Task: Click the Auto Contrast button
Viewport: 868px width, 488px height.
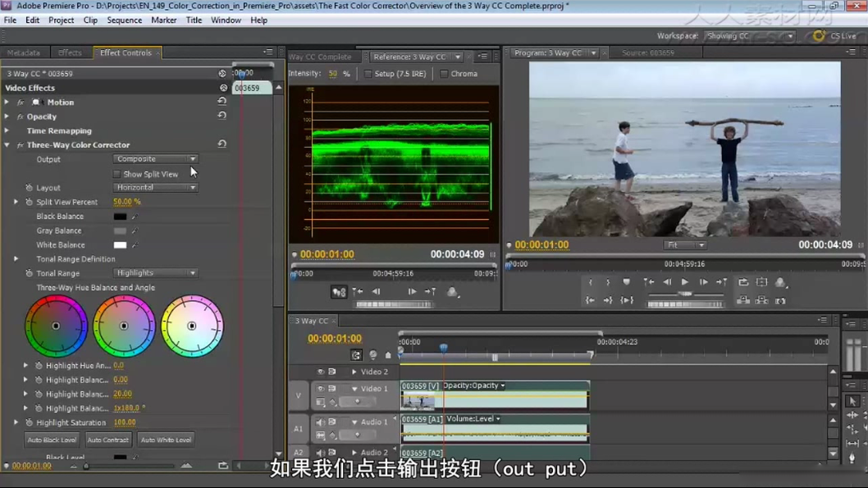Action: pyautogui.click(x=108, y=440)
